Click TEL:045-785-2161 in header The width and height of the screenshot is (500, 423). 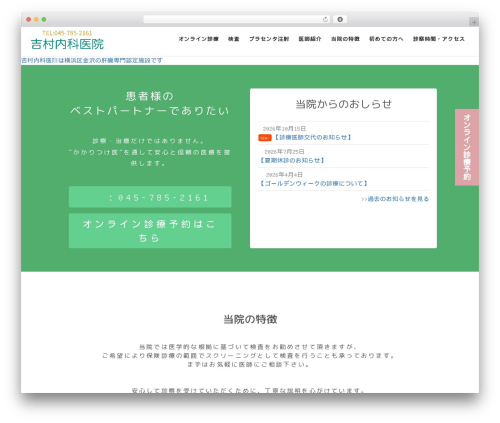pos(67,33)
